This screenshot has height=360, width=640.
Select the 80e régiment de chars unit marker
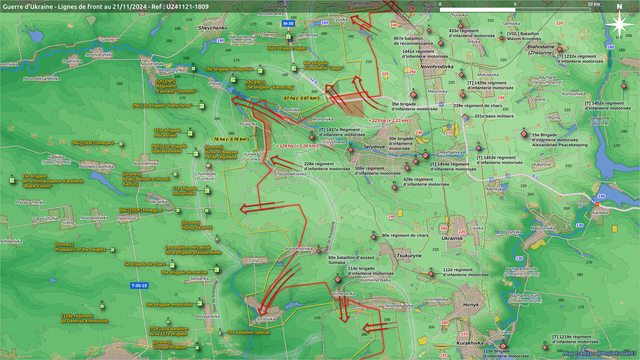(x=373, y=237)
